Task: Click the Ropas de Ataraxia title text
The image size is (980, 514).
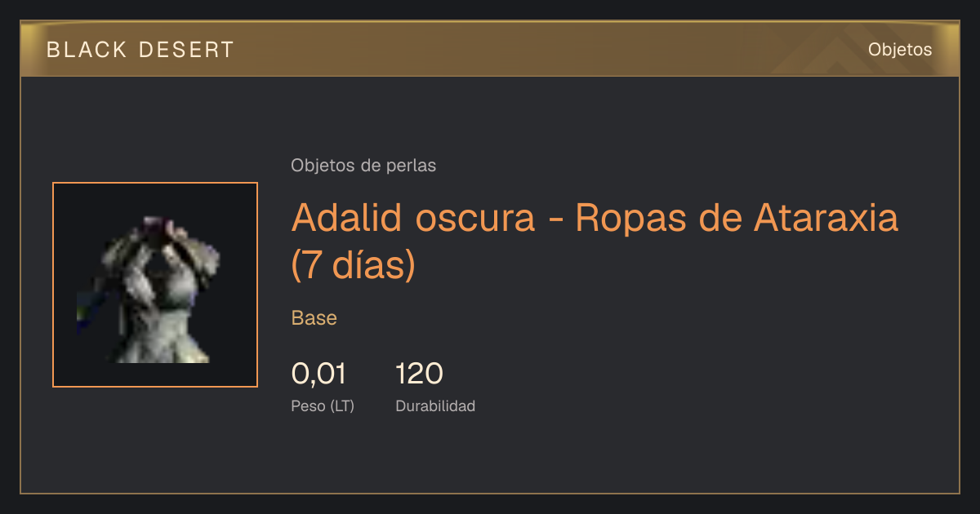Action: (x=737, y=218)
